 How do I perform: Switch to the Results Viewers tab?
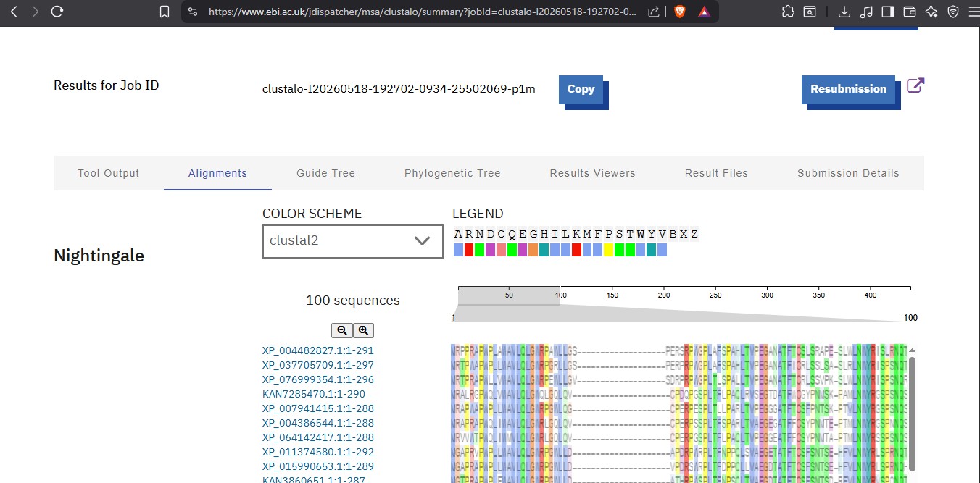592,173
